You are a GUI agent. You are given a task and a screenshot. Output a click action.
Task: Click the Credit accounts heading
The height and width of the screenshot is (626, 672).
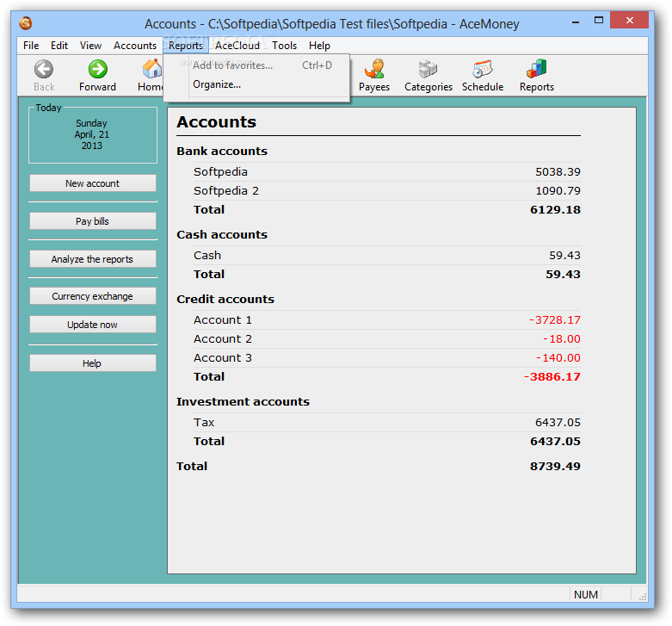click(225, 299)
